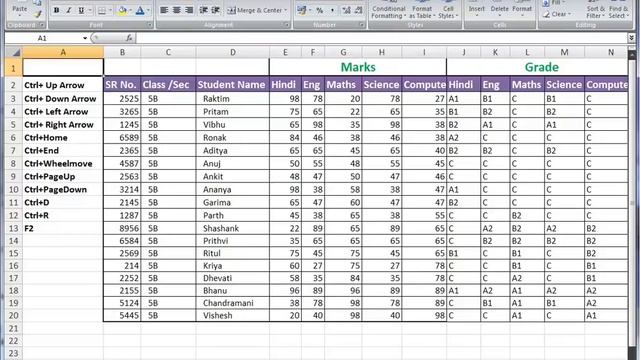
Task: Open the Clipboard group dialog launcher
Action: [x=42, y=25]
